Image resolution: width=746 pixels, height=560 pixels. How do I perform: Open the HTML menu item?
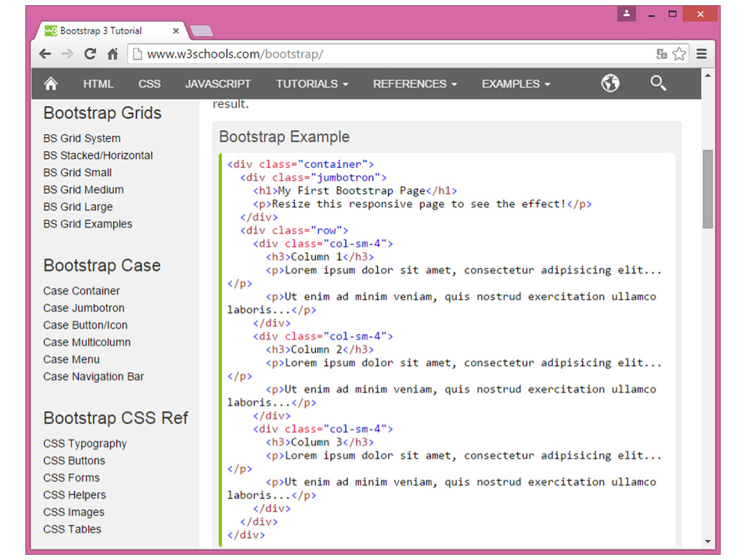(x=98, y=84)
